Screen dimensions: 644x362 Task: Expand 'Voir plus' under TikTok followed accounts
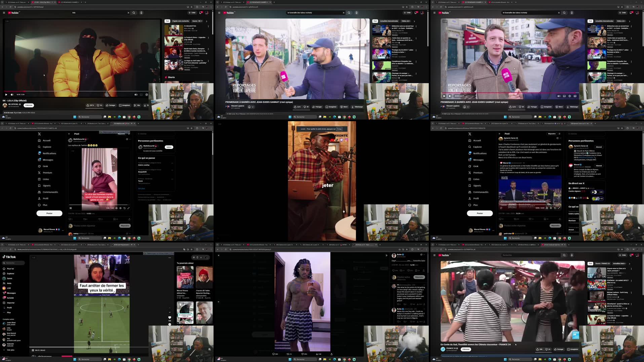10,350
